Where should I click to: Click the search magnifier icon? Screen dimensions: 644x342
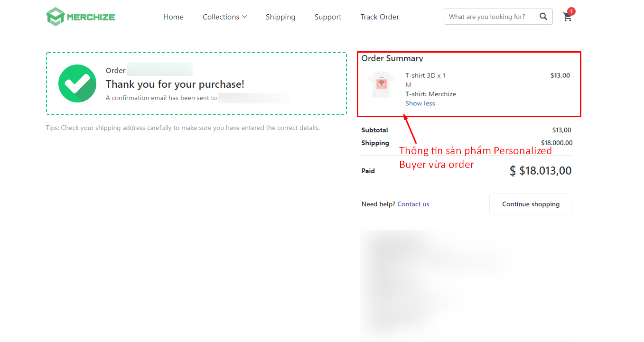(x=543, y=17)
